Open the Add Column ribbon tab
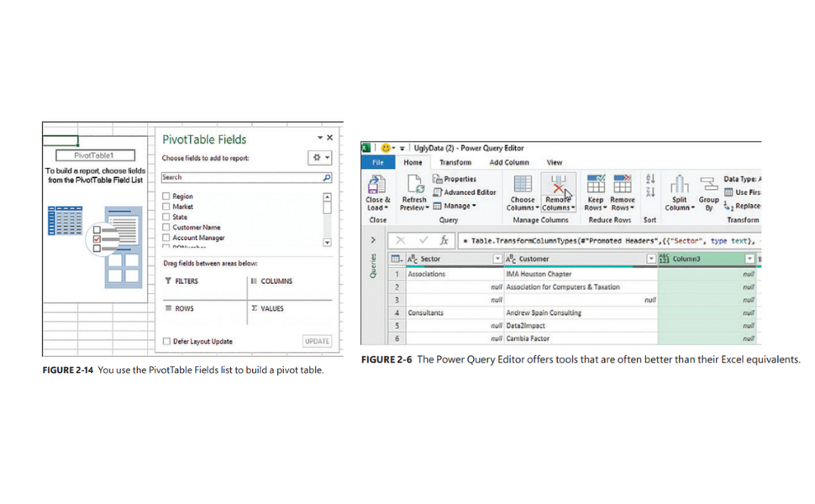The image size is (815, 504). 508,161
